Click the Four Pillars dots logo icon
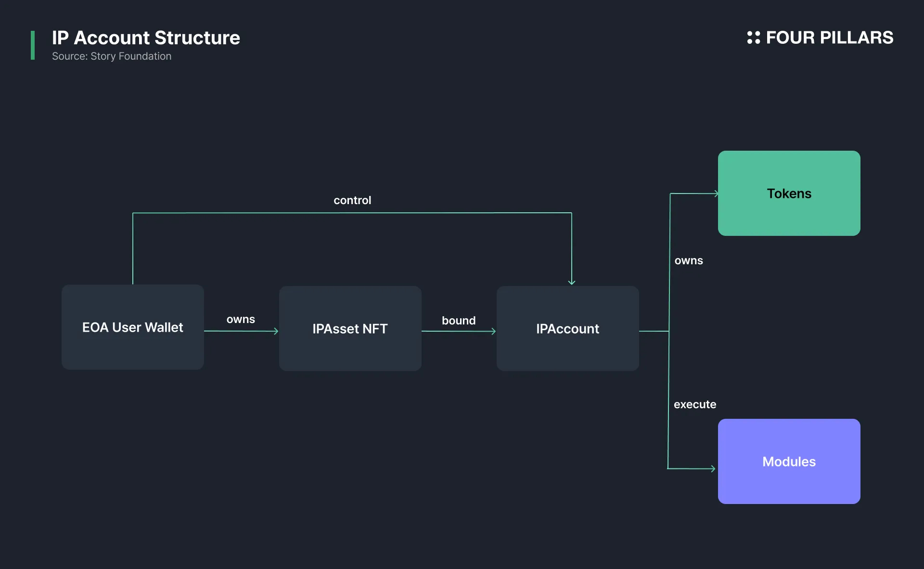This screenshot has height=569, width=924. 753,38
